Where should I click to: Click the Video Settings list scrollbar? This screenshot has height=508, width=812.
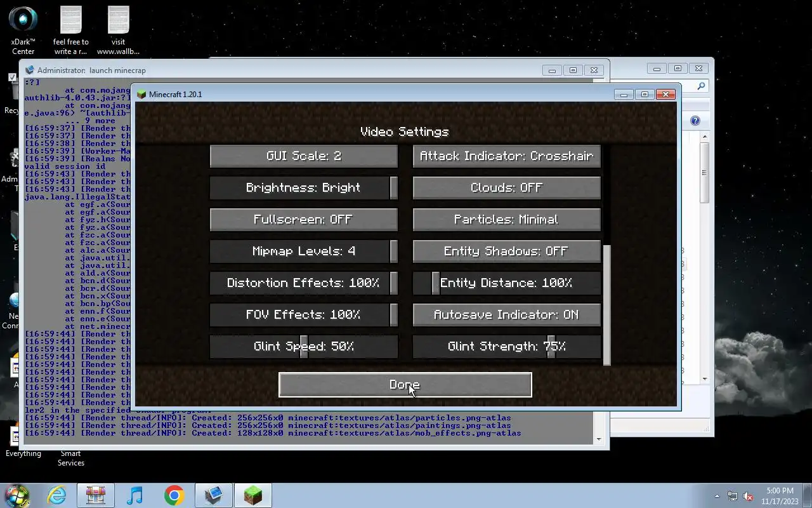click(606, 305)
